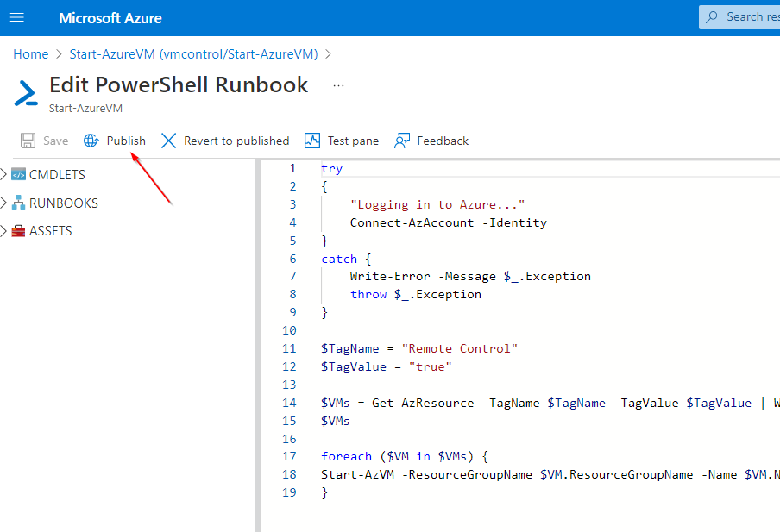Screen dimensions: 780x532
Task: Select CMDLETS label
Action: [x=57, y=174]
